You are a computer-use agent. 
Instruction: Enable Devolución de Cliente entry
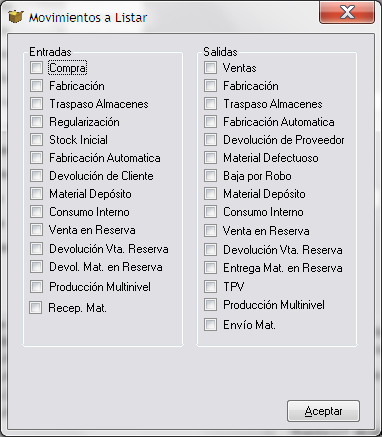click(36, 176)
